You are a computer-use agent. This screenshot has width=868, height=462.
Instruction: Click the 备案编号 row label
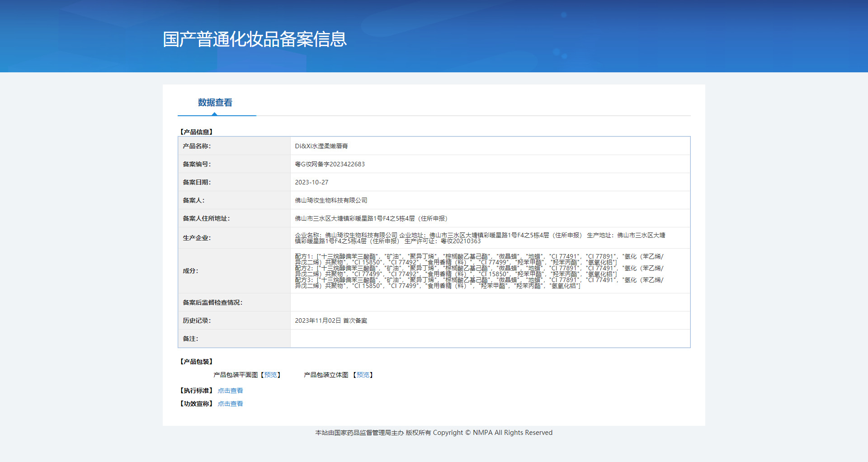point(197,164)
